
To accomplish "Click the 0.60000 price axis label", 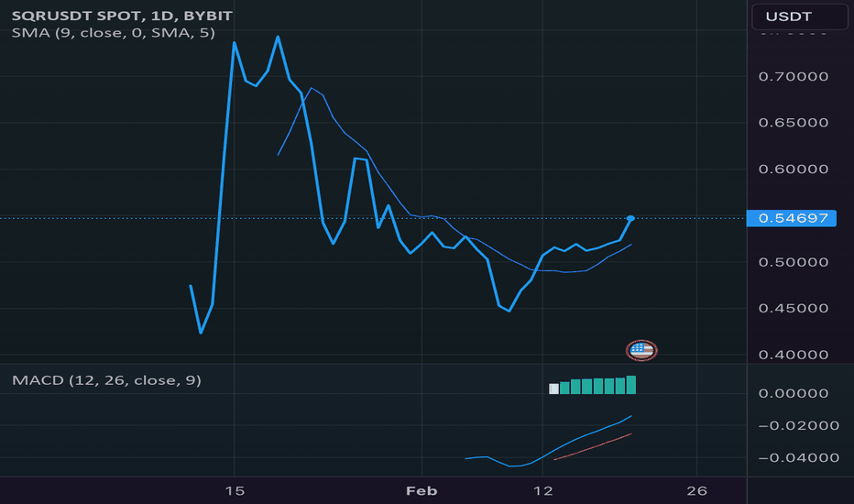I will 794,169.
